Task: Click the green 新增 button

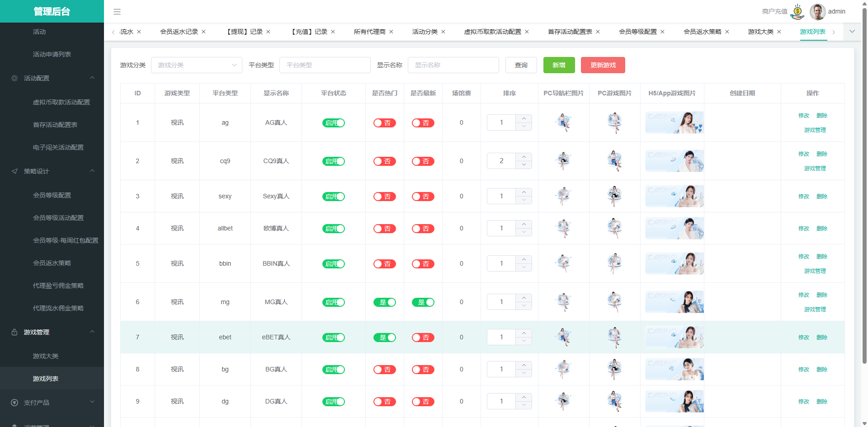Action: pos(559,65)
